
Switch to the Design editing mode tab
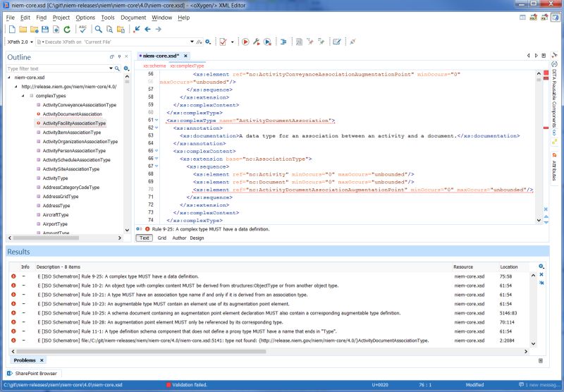point(197,238)
